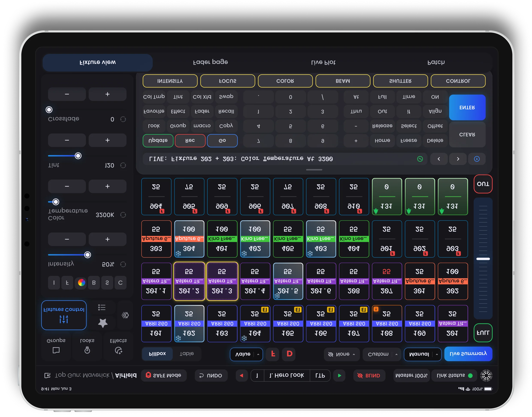Reset Color Temperature with its circular arrow
This screenshot has height=417, width=532.
click(x=123, y=215)
